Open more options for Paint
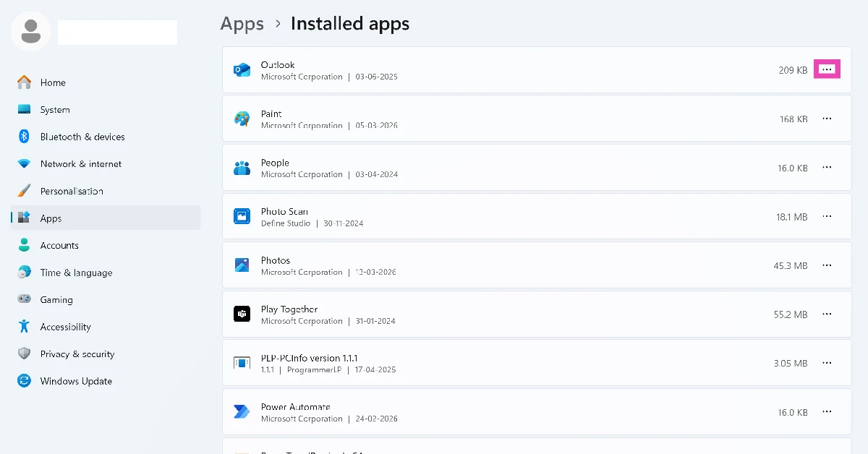The image size is (868, 454). (x=827, y=119)
